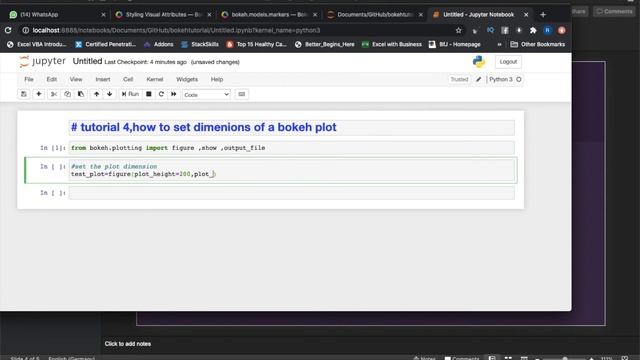
Task: Open the StackSkills bookmark
Action: pyautogui.click(x=200, y=44)
